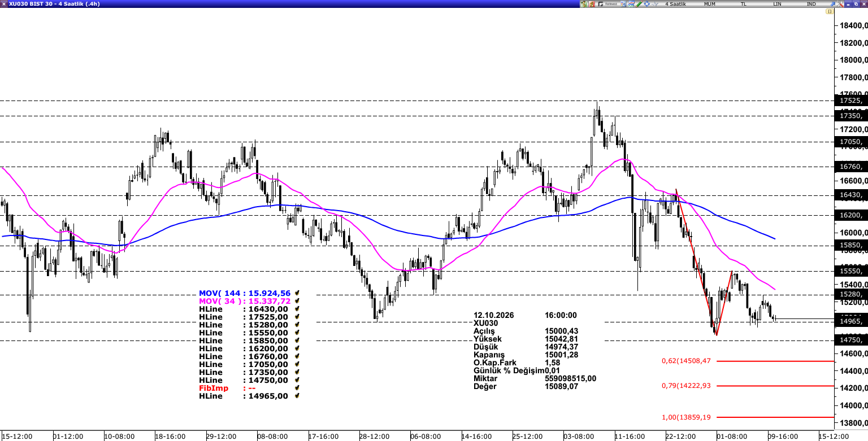Click the 17525 price tag on axis
868x441 pixels.
pyautogui.click(x=851, y=101)
